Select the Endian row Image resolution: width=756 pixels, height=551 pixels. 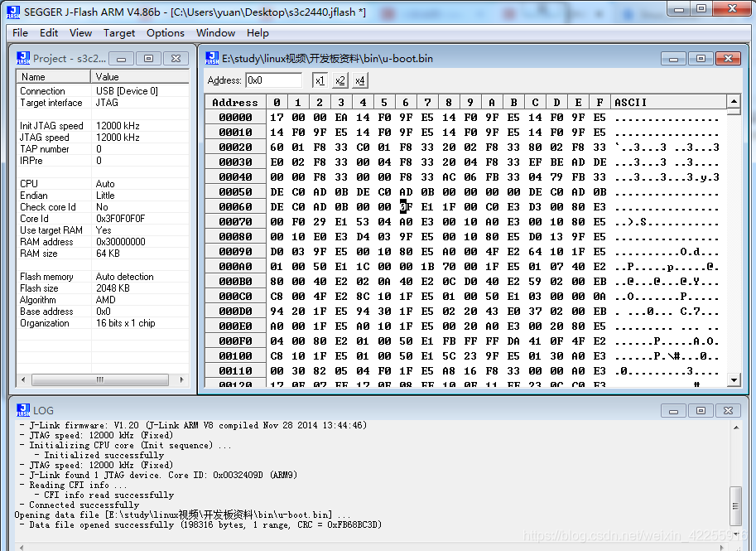click(103, 196)
